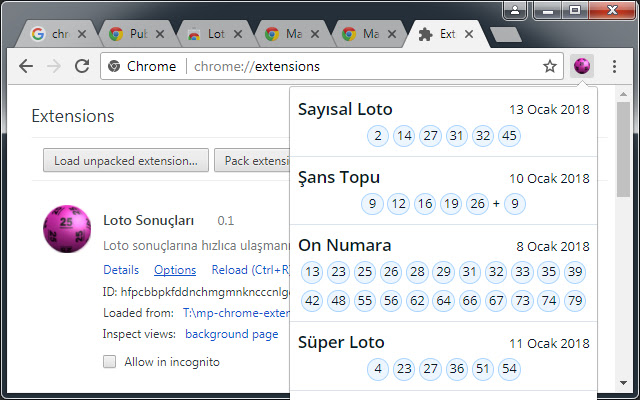Click the Şans Topu heading in the popup
Image resolution: width=640 pixels, height=400 pixels.
coord(339,178)
